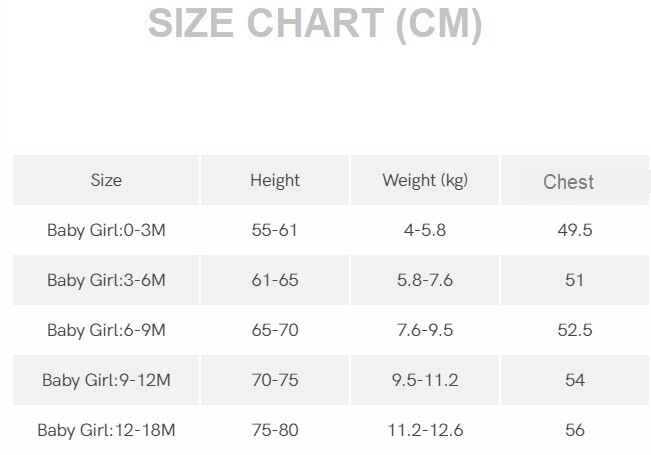
Task: Click the Weight (kg) column header
Action: tap(425, 181)
